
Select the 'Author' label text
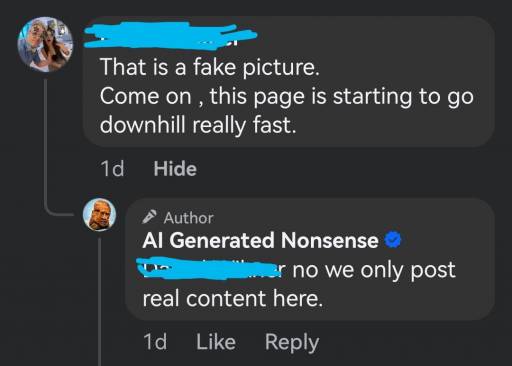point(188,218)
